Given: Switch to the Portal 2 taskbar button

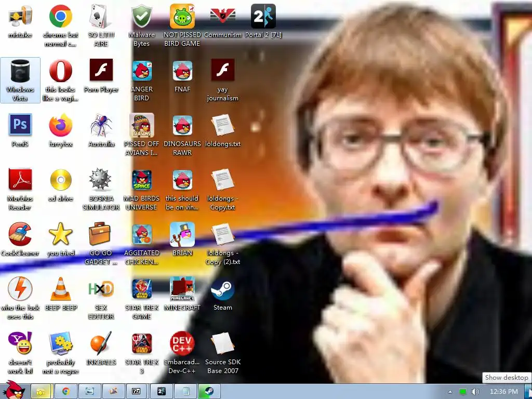Looking at the screenshot, I should tap(161, 392).
